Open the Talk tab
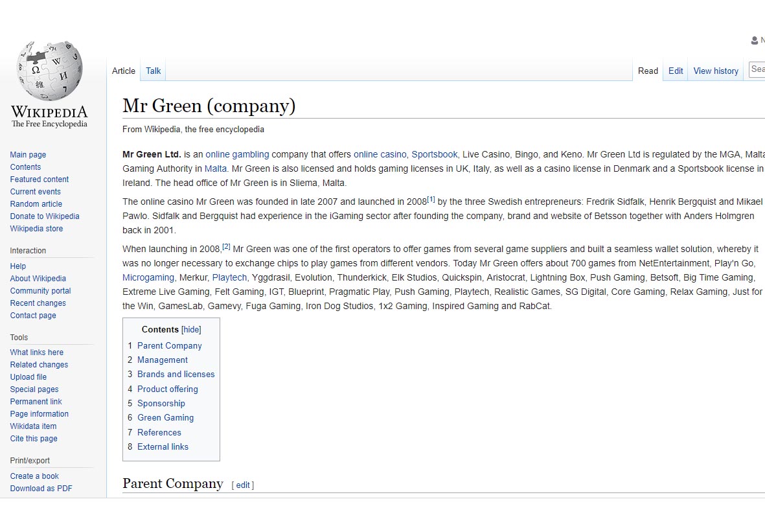Image resolution: width=765 pixels, height=532 pixels. [154, 71]
